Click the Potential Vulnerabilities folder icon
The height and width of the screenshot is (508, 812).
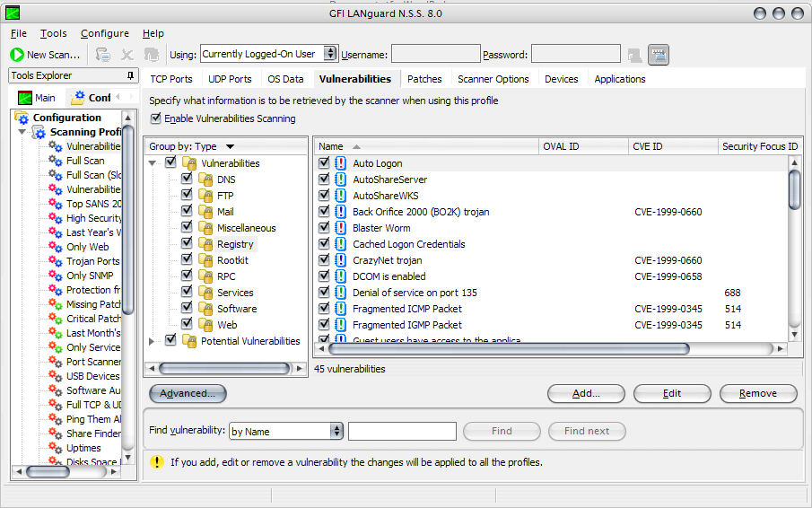click(189, 341)
